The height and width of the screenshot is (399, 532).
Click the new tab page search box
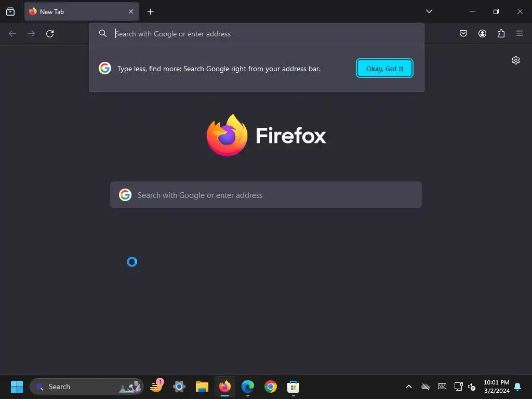click(266, 195)
